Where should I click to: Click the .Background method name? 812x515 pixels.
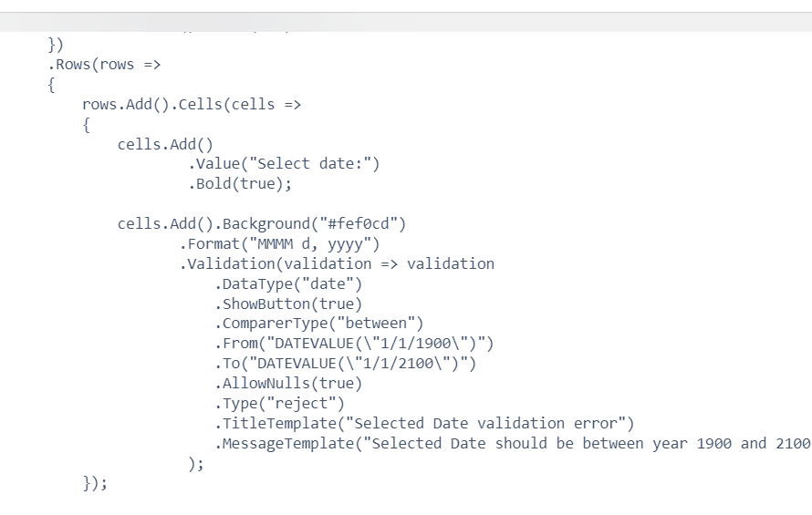263,224
